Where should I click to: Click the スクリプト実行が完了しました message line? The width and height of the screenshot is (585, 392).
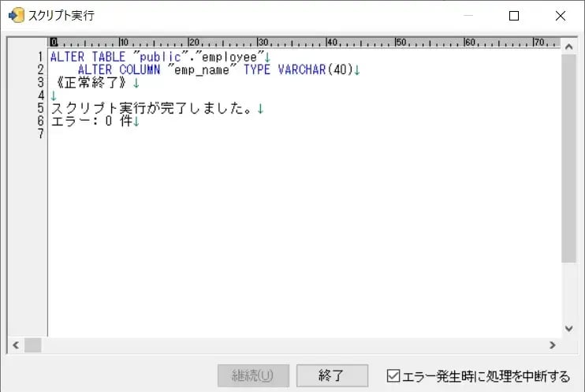pyautogui.click(x=151, y=108)
